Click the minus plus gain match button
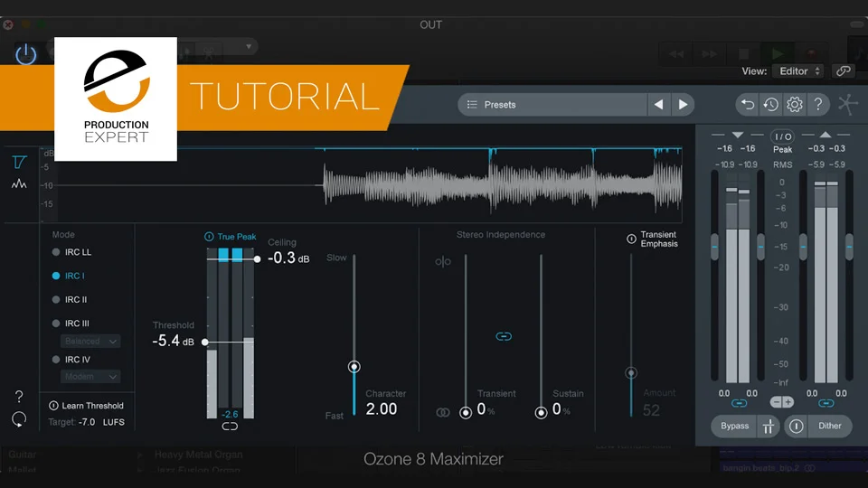 click(x=781, y=402)
